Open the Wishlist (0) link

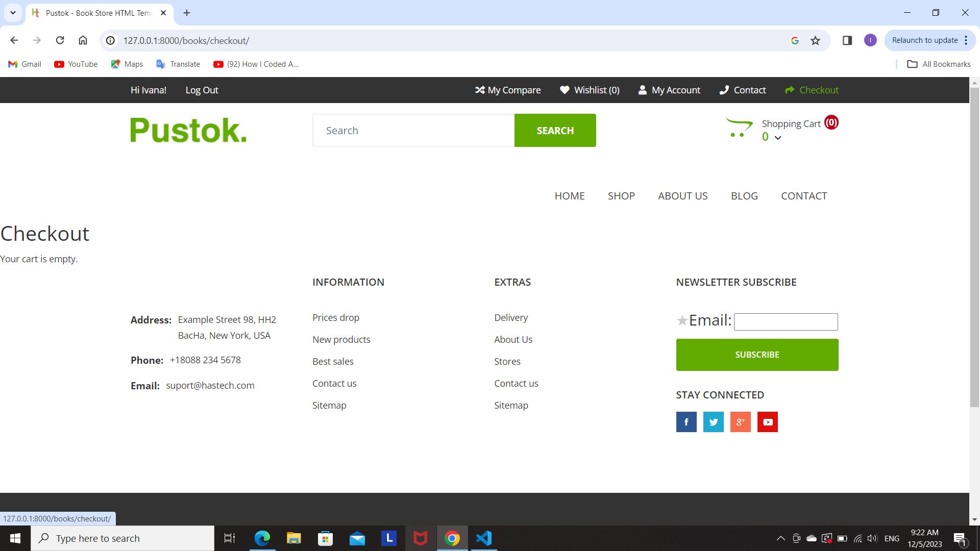coord(590,90)
